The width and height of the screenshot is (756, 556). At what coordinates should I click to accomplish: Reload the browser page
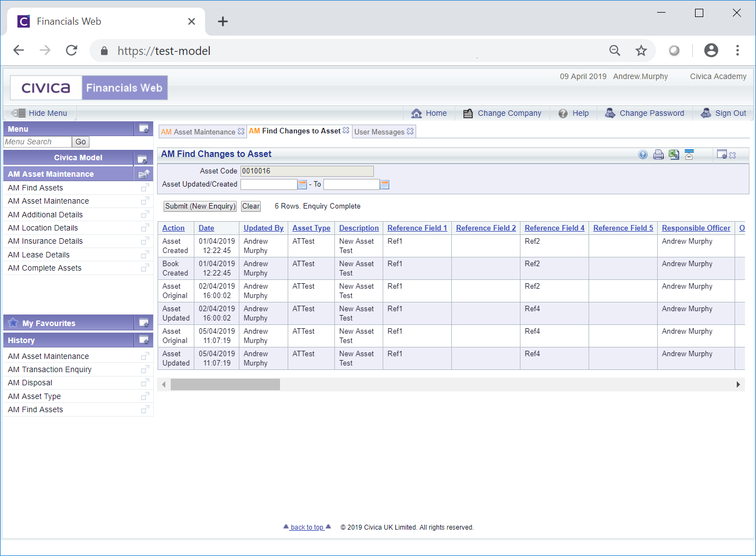(71, 50)
